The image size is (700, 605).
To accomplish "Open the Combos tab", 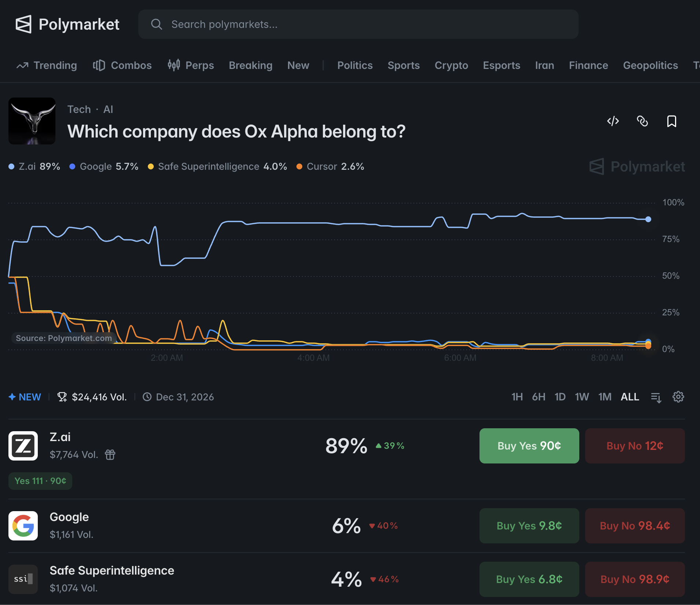I will tap(122, 65).
